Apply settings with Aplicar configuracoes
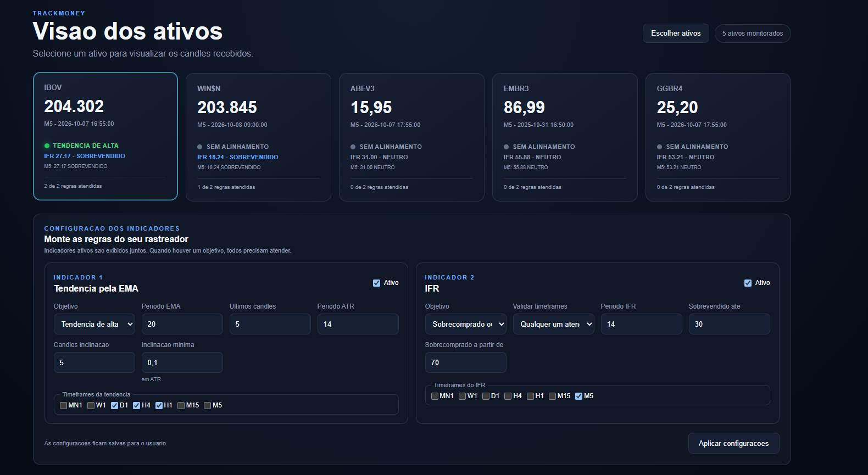The image size is (868, 475). 733,443
